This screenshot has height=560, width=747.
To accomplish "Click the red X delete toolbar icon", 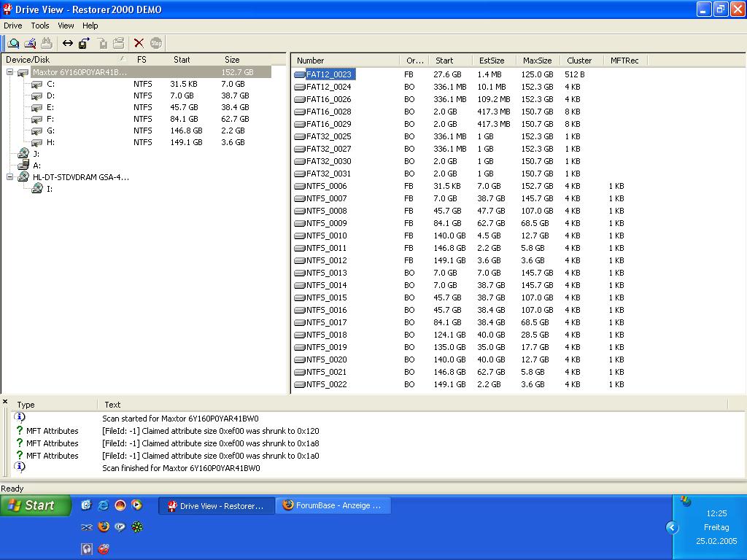I will point(139,43).
